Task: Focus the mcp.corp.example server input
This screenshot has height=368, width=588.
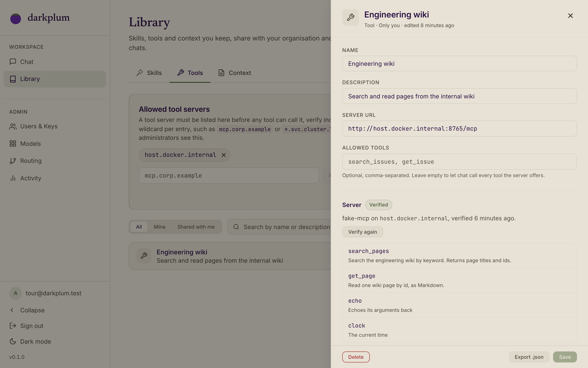Action: point(229,175)
